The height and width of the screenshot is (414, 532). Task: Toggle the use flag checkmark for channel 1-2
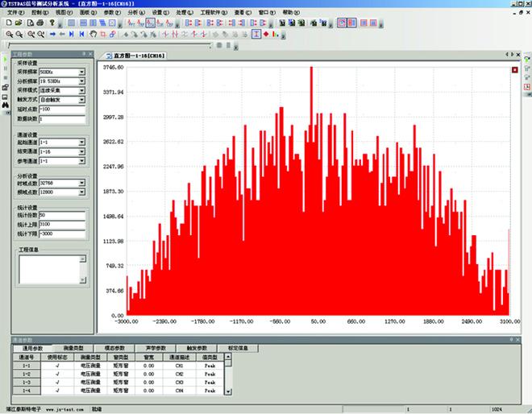59,374
